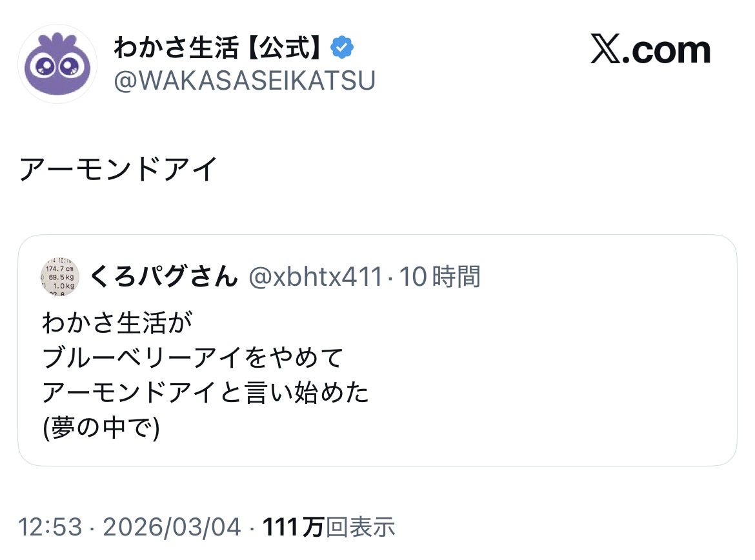Click the quoted text (夢の中で)
The width and height of the screenshot is (755, 560).
100,428
